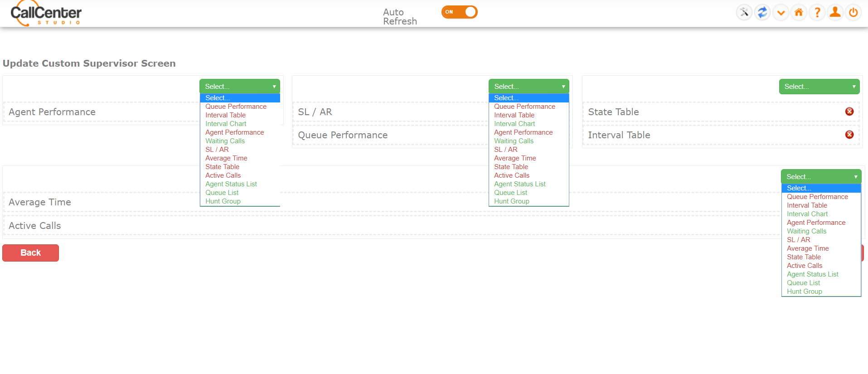Select the Agent Performance widget row
The image size is (868, 374).
pyautogui.click(x=102, y=112)
